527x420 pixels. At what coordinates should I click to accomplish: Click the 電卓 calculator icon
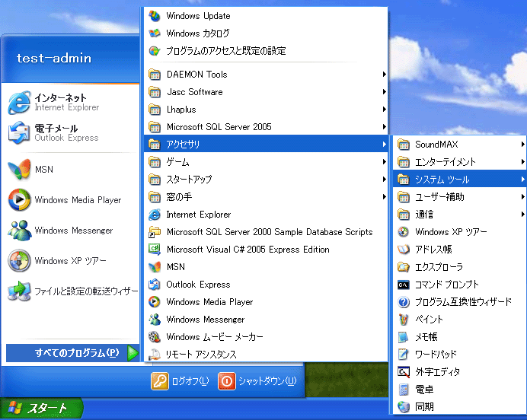(404, 390)
